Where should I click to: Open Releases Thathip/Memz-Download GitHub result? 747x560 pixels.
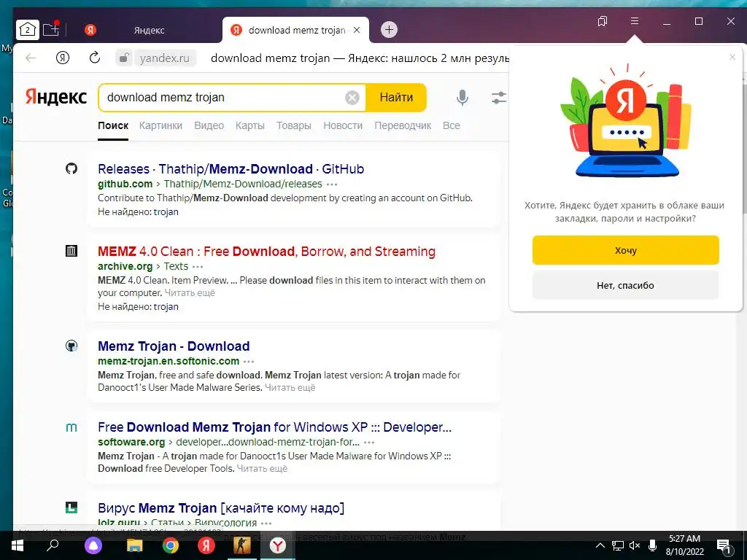(231, 169)
